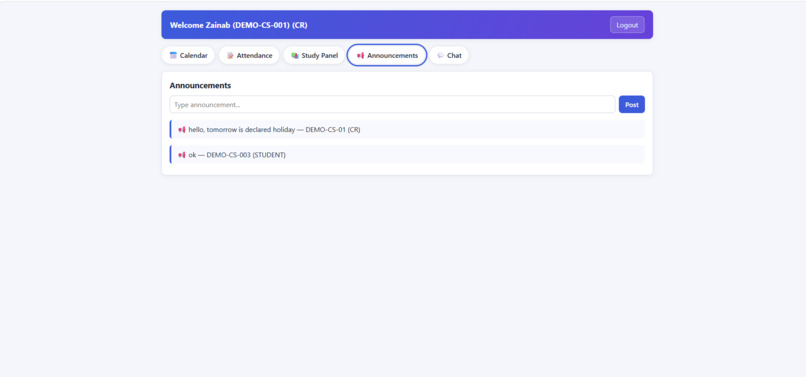Image resolution: width=806 pixels, height=377 pixels.
Task: Click the megaphone icon in Announcements tab
Action: [x=360, y=56]
